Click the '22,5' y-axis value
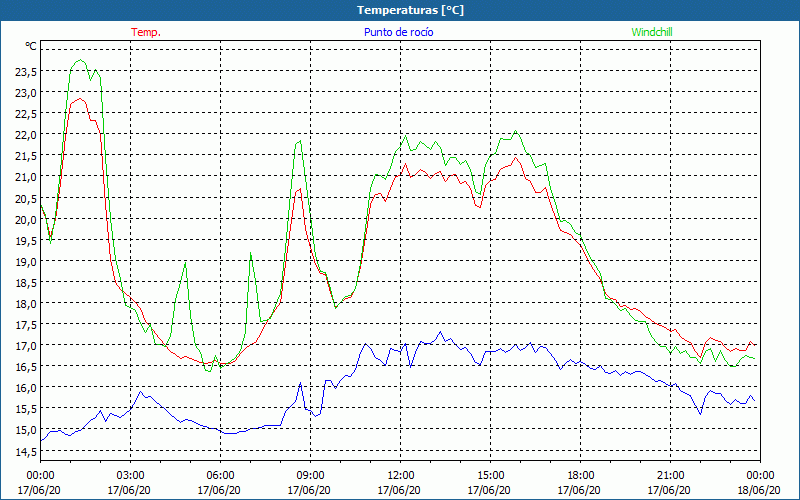Screen dimensions: 800x500 coord(26,114)
